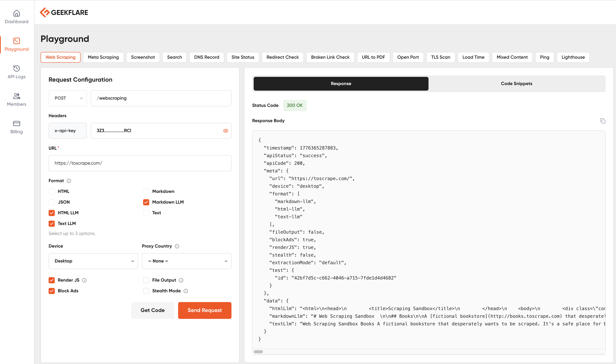Enable Stealth Mode
The image size is (616, 364).
click(x=146, y=291)
